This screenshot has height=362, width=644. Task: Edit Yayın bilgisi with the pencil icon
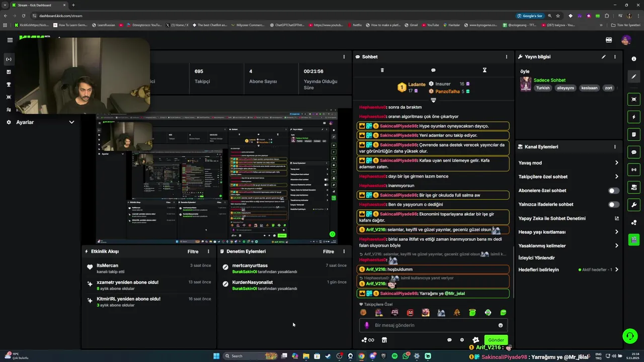coord(603,57)
